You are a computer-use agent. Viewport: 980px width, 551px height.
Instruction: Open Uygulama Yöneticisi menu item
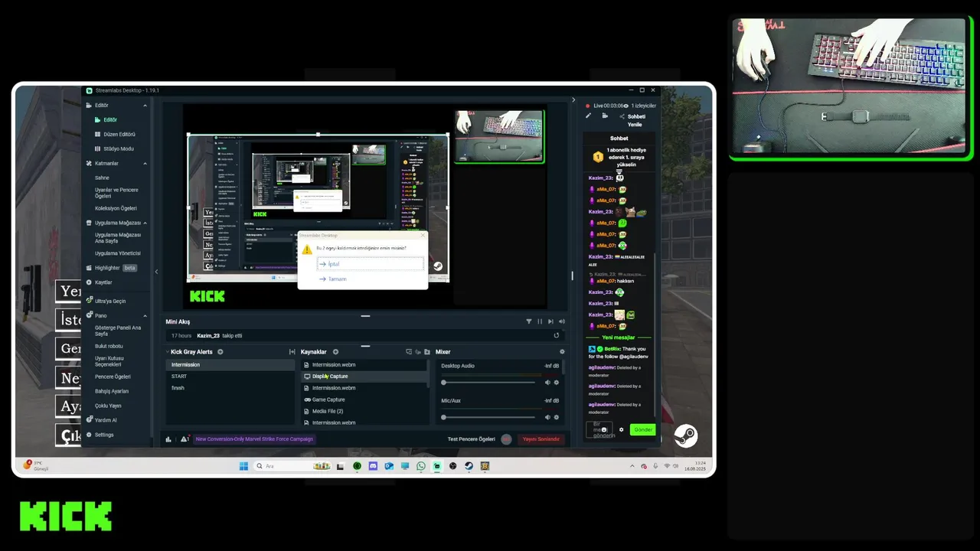point(117,253)
